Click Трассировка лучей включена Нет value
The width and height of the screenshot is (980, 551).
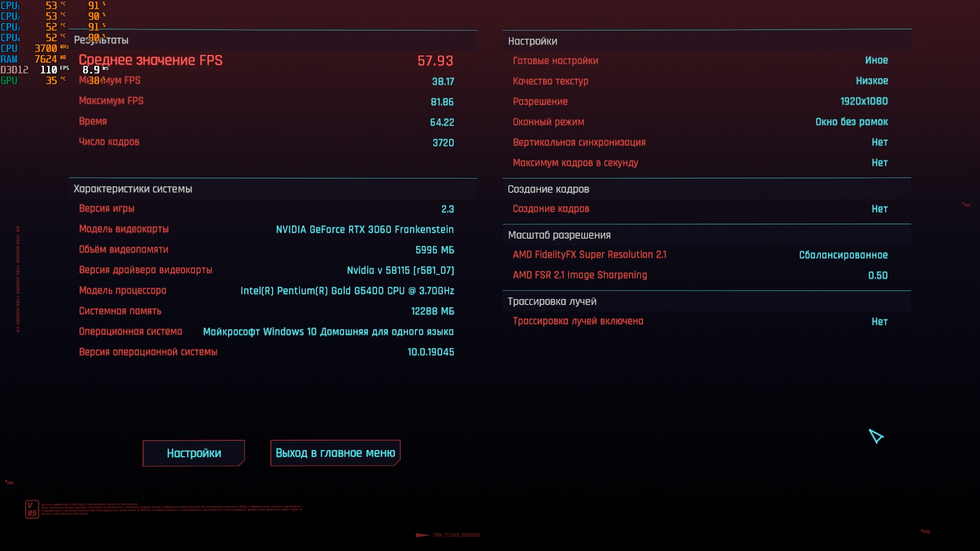pyautogui.click(x=879, y=322)
